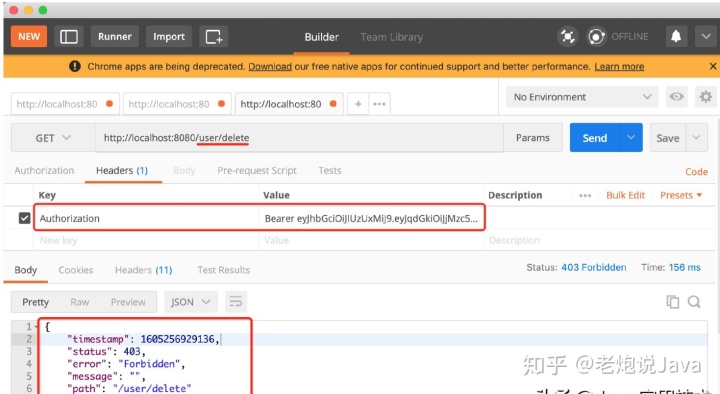The width and height of the screenshot is (720, 394).
Task: Search the response body icon
Action: pos(694,302)
